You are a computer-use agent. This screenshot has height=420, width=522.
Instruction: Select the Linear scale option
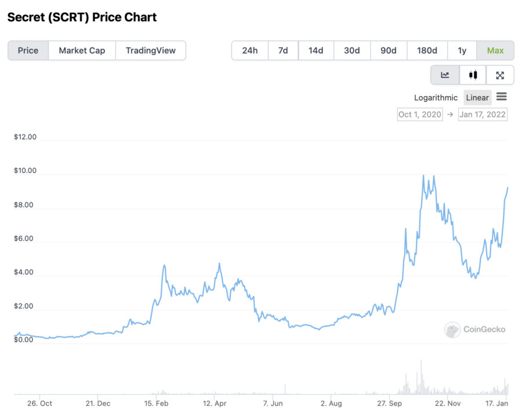click(477, 97)
